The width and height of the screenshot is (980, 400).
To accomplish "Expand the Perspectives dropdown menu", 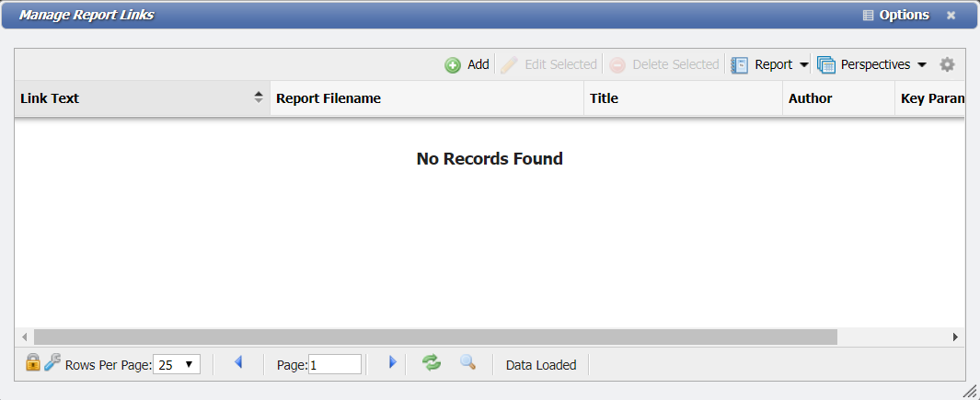I will pos(921,65).
